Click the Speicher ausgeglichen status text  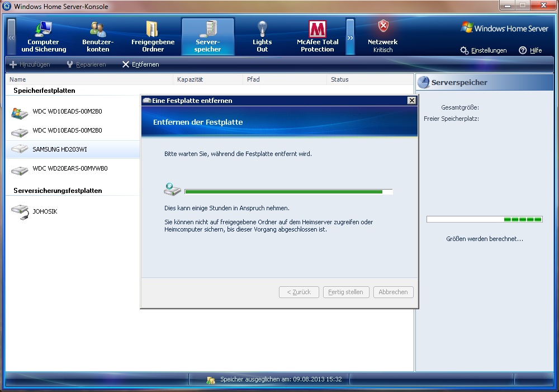coord(281,379)
